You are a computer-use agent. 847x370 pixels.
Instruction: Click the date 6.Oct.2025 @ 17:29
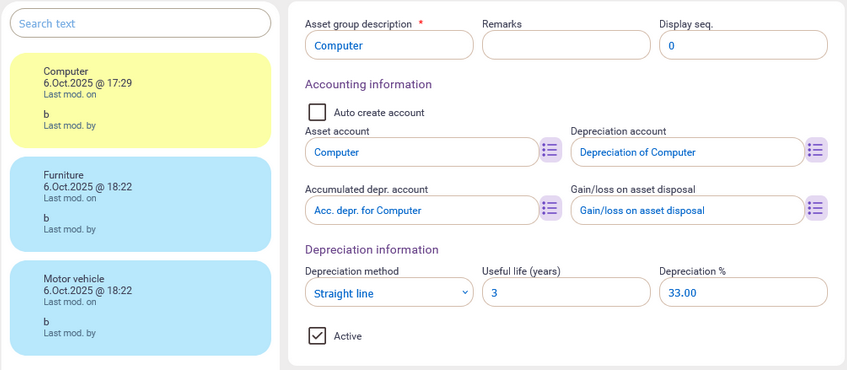pos(88,83)
